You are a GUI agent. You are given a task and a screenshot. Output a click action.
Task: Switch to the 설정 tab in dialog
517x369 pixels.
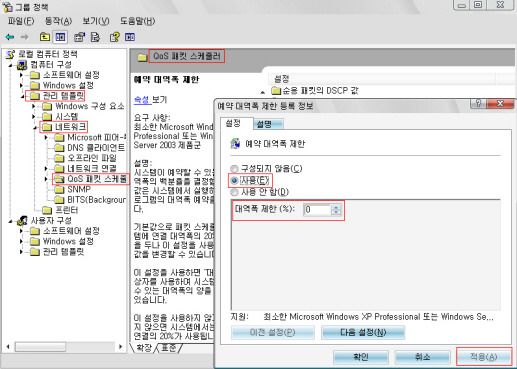coord(236,124)
